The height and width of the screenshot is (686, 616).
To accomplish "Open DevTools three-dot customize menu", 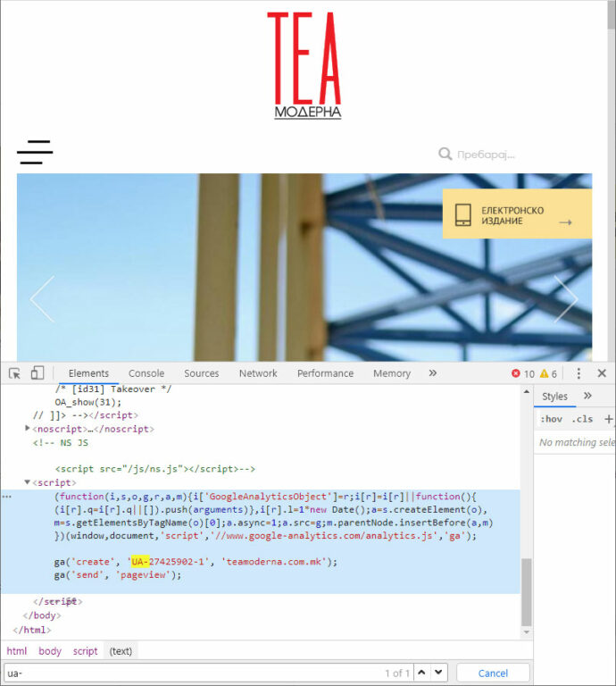I will [579, 373].
